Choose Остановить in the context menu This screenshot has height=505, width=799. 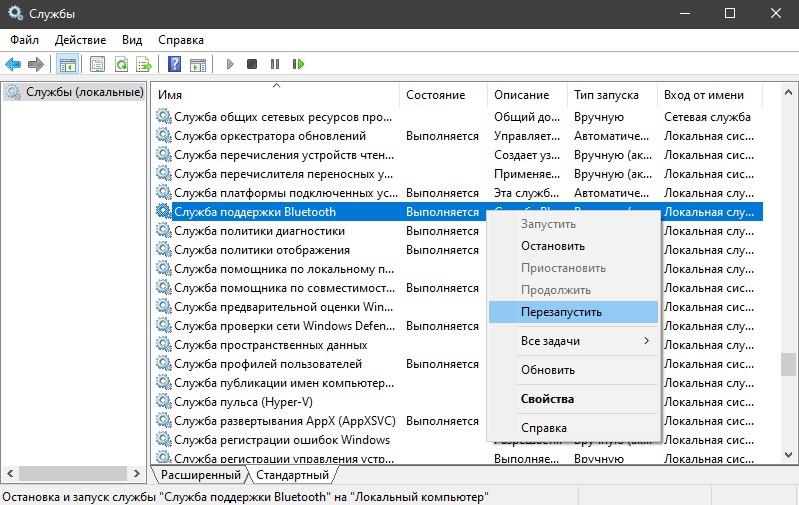point(573,246)
